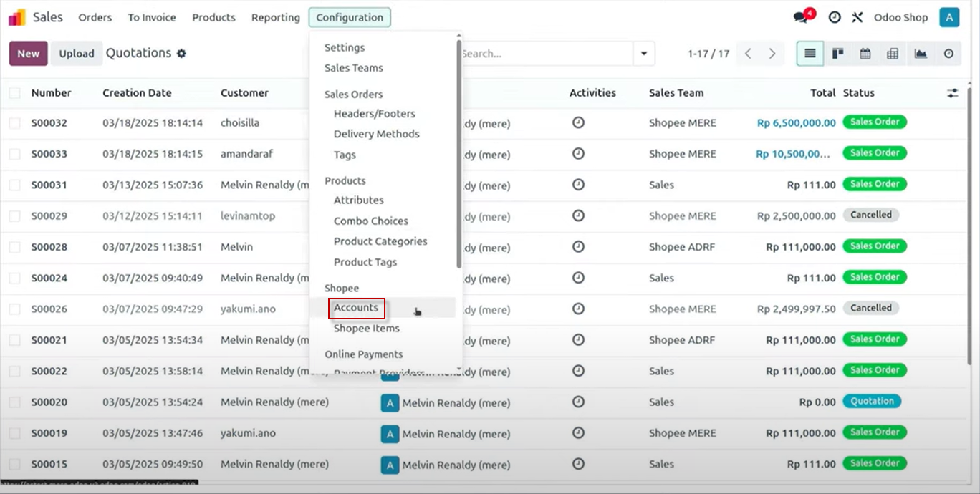980x494 pixels.
Task: Choose Sales Teams in Configuration menu
Action: (354, 68)
